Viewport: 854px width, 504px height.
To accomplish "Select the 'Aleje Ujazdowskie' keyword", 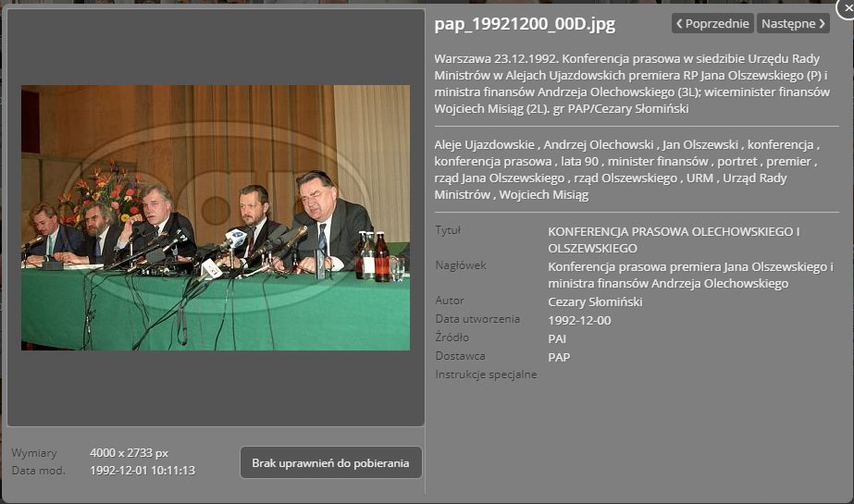I will (x=484, y=145).
